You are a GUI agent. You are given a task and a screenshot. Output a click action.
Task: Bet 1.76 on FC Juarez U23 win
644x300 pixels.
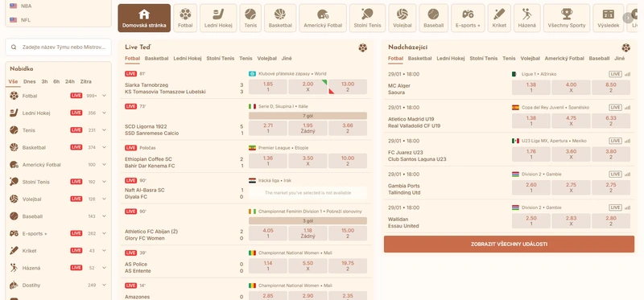531,154
